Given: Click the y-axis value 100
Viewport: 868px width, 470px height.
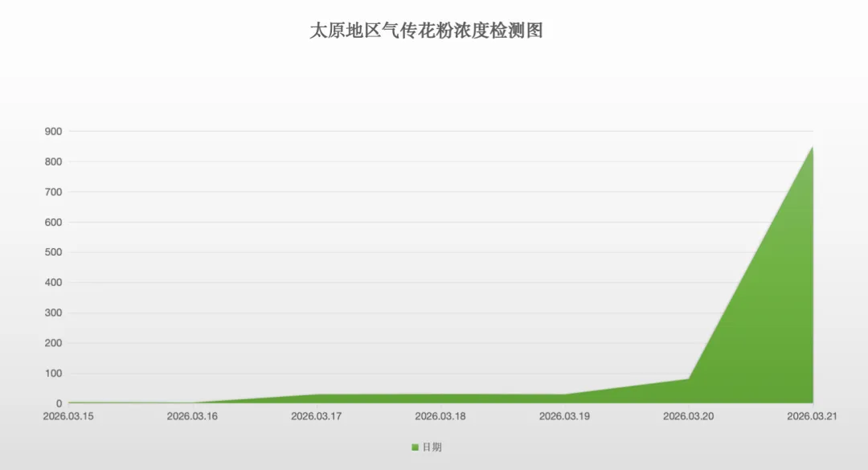Looking at the screenshot, I should (x=53, y=374).
